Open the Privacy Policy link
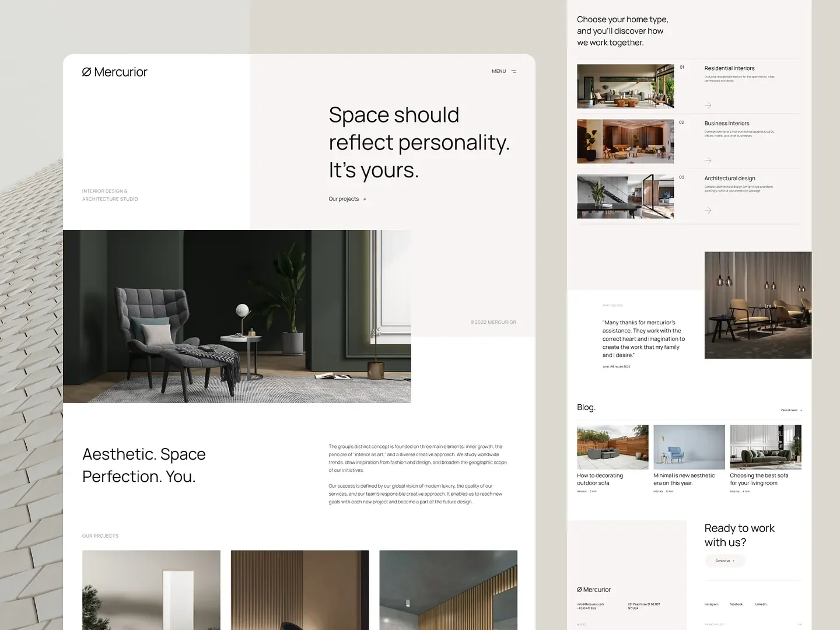Image resolution: width=840 pixels, height=630 pixels. pos(714,624)
